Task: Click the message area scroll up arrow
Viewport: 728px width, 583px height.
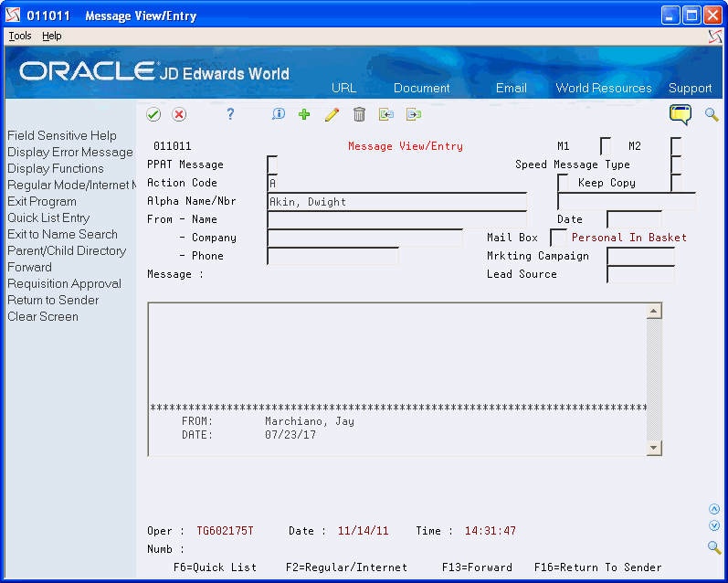Action: click(654, 311)
